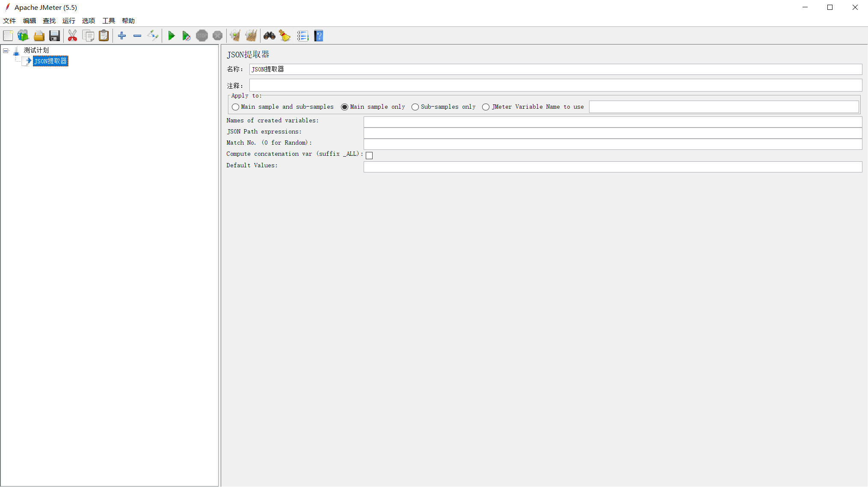Collapse all tree nodes with minus icon
The image size is (868, 487).
tap(137, 36)
